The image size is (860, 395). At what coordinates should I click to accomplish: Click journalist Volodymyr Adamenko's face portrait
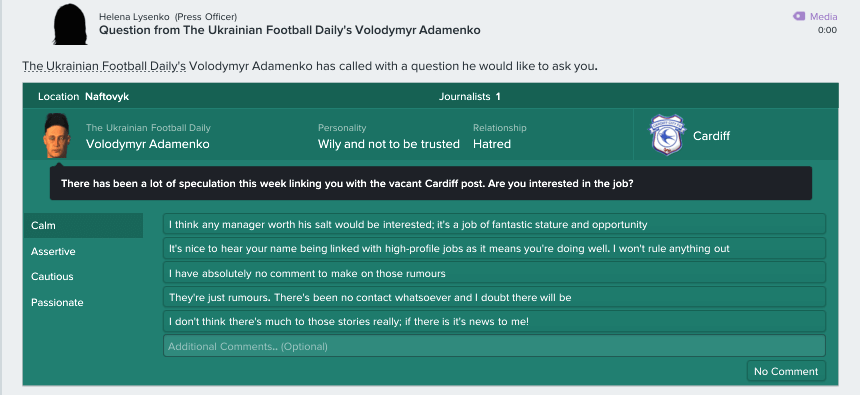[x=57, y=135]
